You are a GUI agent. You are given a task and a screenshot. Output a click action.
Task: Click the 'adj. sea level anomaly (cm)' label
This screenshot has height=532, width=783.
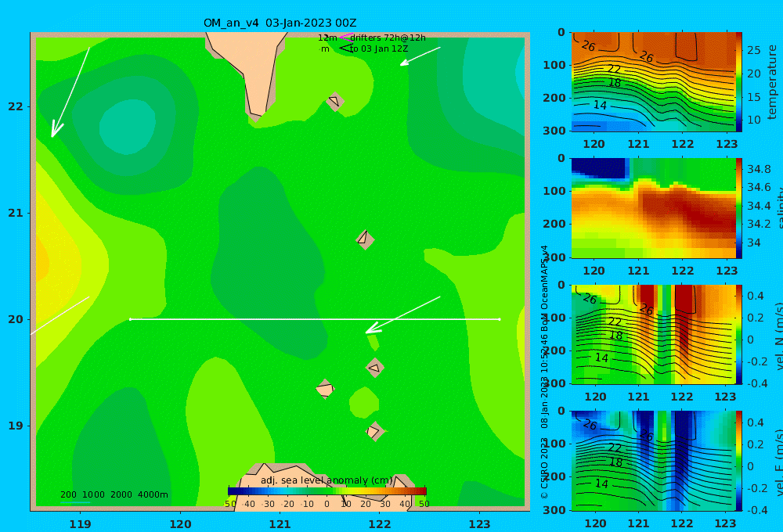click(327, 480)
